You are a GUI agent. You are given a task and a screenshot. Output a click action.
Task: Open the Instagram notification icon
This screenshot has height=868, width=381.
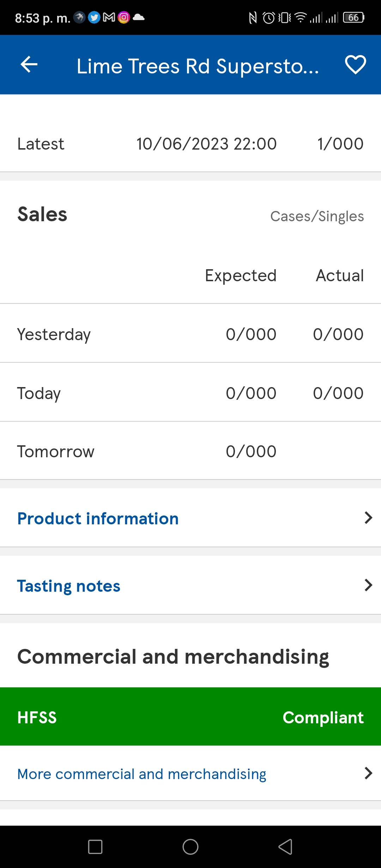(x=124, y=17)
